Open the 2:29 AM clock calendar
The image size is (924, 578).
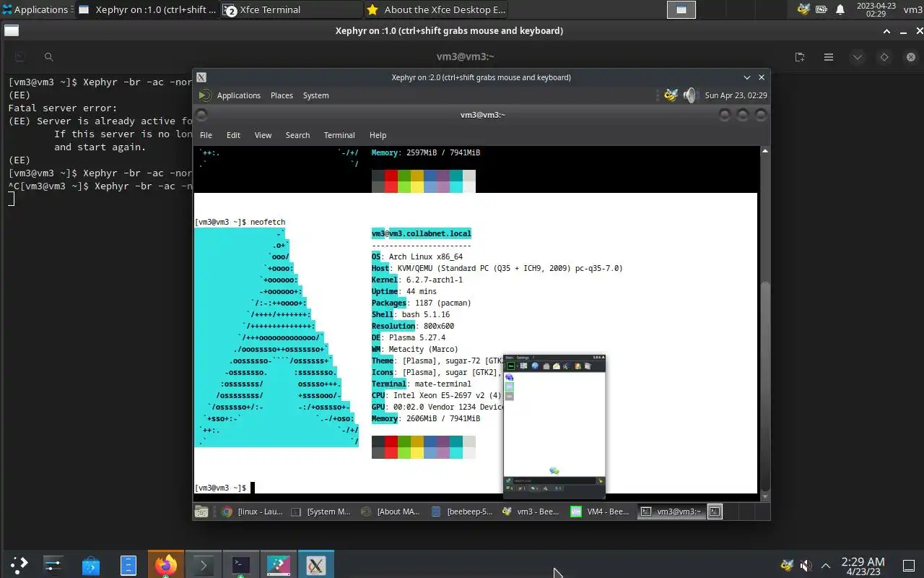point(863,565)
